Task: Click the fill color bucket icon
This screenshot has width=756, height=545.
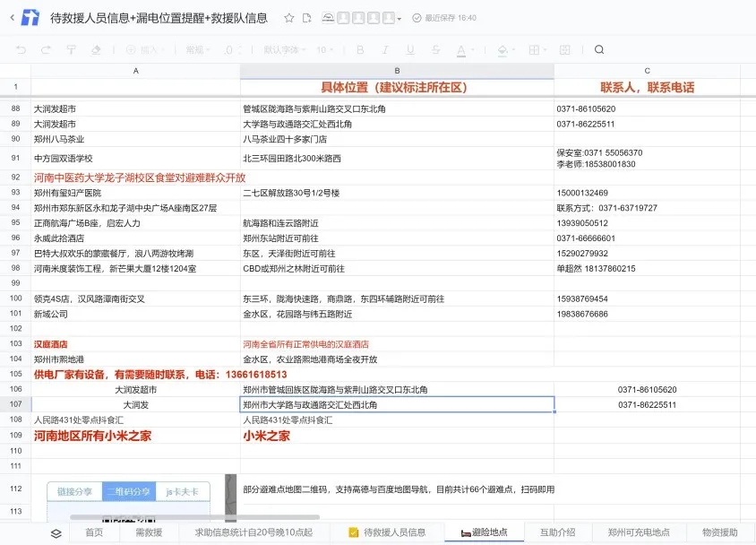Action: [503, 49]
